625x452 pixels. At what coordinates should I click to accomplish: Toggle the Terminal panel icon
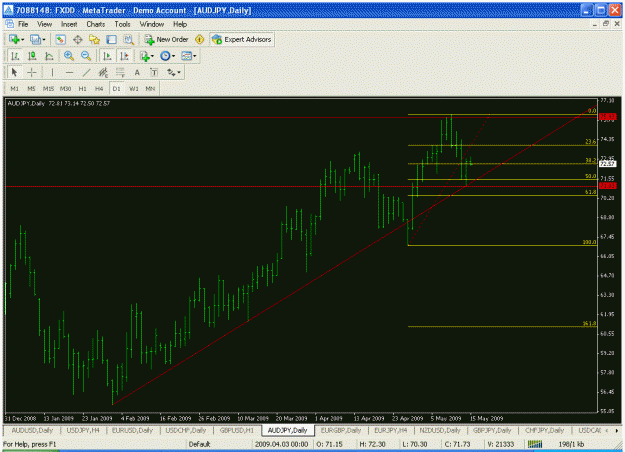(x=111, y=39)
